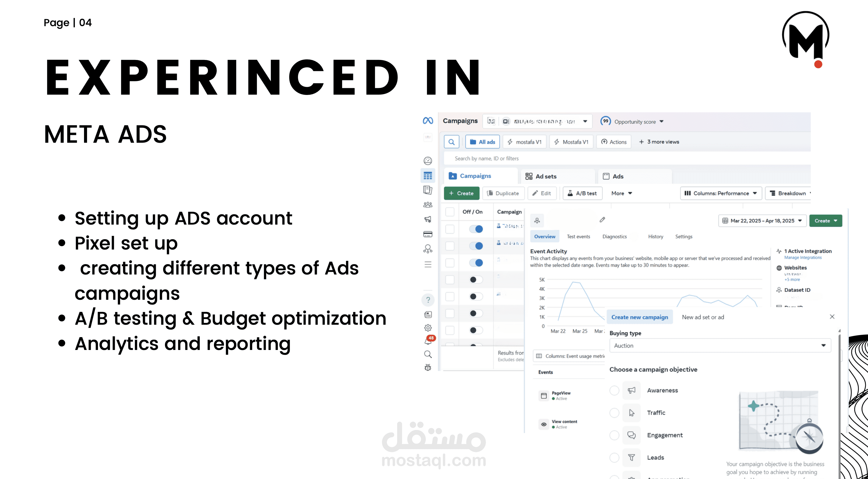Viewport: 868px width, 479px height.
Task: Click the +5 more websites link
Action: [x=792, y=279]
